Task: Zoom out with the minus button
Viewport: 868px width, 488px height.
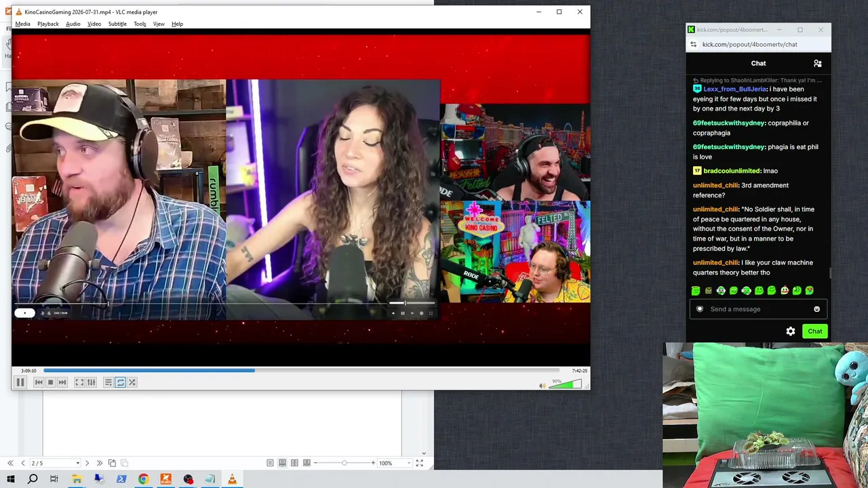Action: click(316, 463)
